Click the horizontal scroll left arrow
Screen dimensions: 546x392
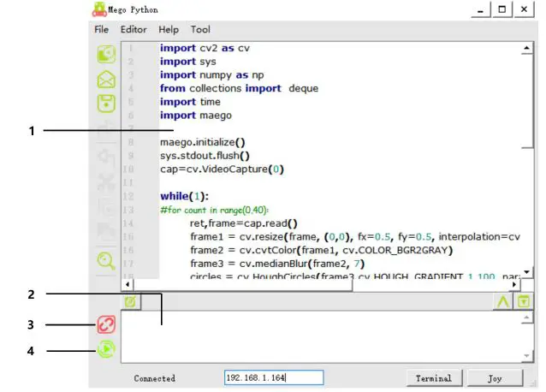128,284
